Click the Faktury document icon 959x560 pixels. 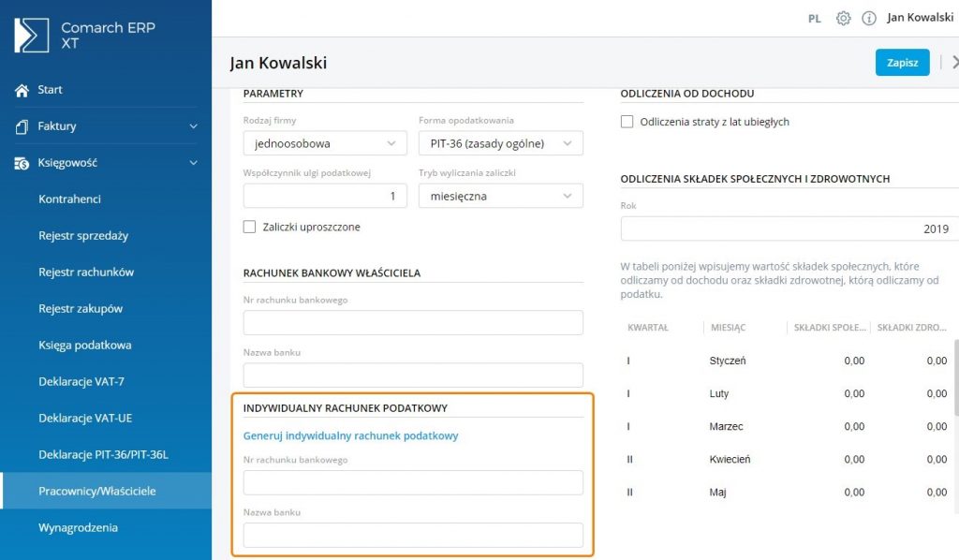point(22,126)
